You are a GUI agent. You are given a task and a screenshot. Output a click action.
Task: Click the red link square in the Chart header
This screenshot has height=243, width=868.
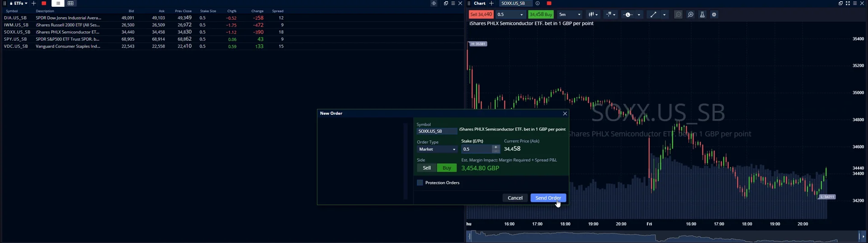[x=549, y=3]
